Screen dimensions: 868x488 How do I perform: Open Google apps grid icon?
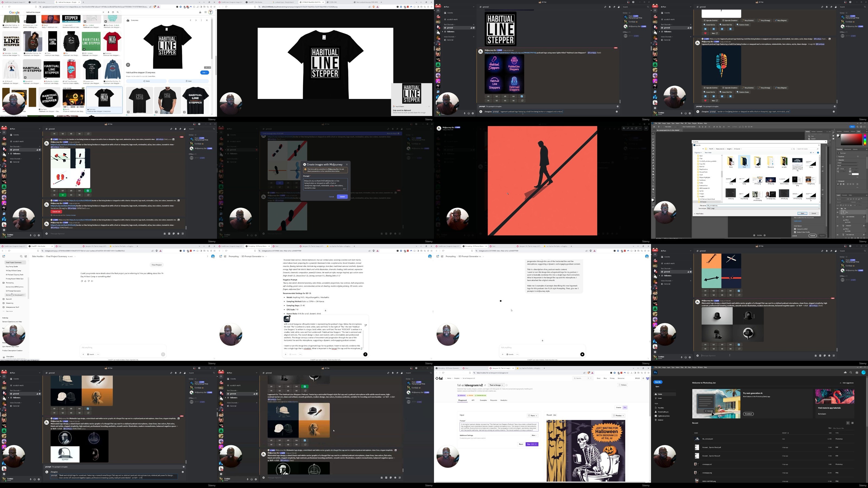[x=206, y=12]
